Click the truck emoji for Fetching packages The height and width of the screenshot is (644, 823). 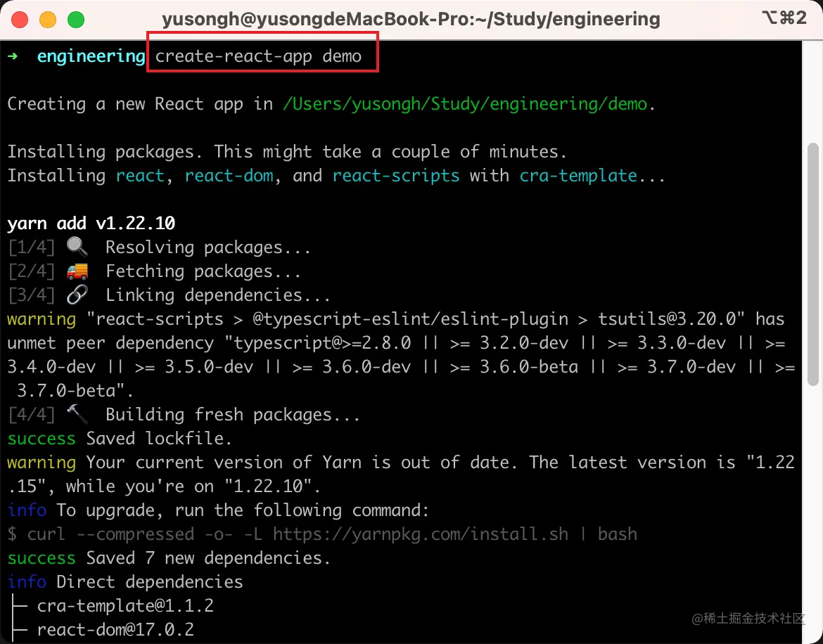pyautogui.click(x=77, y=271)
